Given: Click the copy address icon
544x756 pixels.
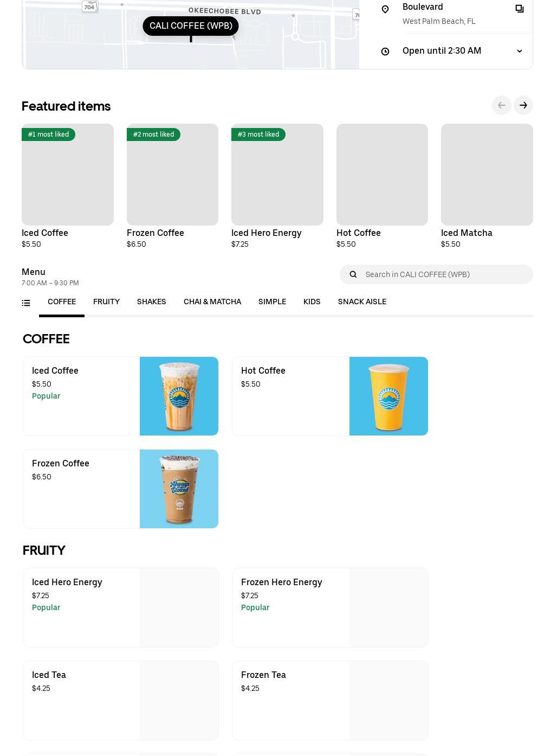Looking at the screenshot, I should point(519,9).
